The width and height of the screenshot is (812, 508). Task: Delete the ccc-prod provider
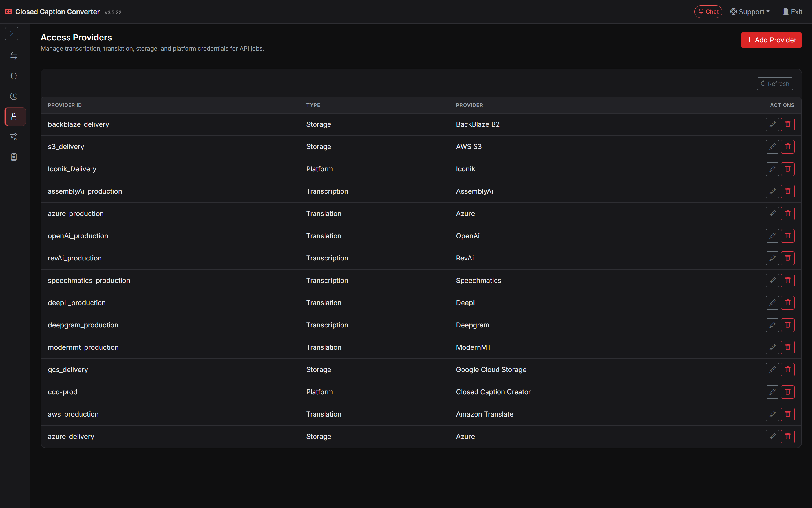(x=787, y=392)
